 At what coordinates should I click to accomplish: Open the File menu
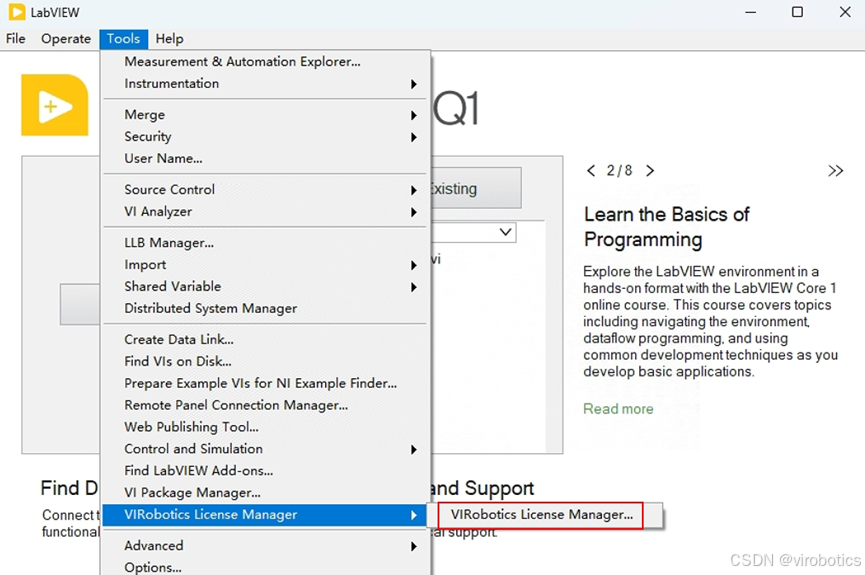tap(15, 39)
